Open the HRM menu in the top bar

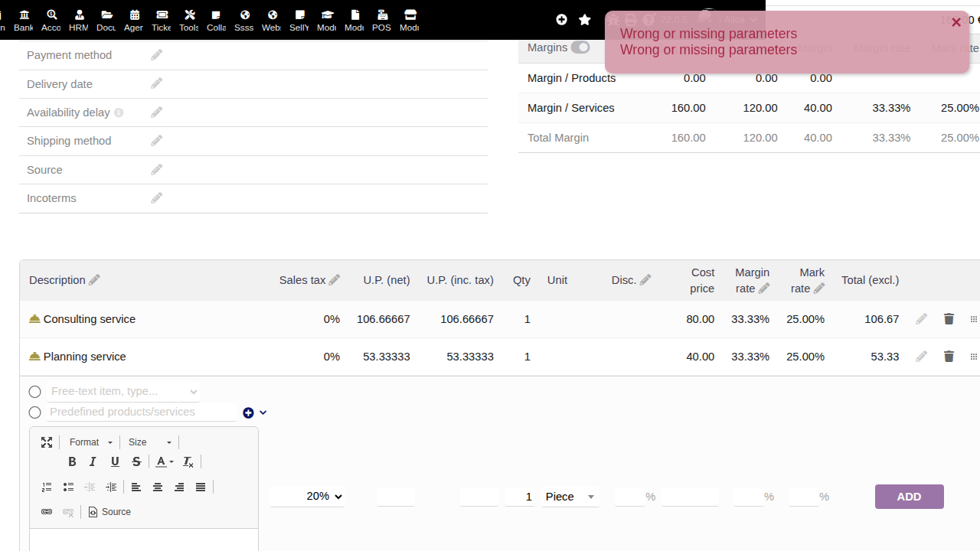79,21
